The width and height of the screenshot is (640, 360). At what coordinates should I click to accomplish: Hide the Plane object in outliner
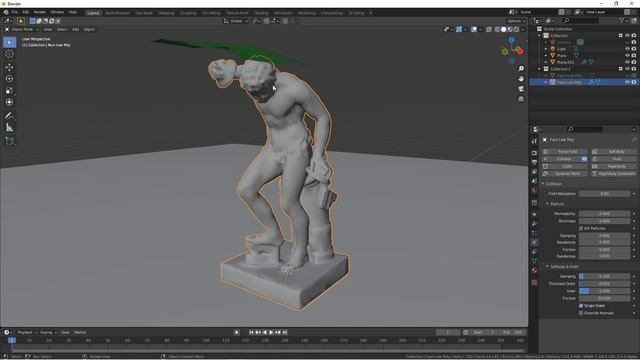(x=627, y=55)
